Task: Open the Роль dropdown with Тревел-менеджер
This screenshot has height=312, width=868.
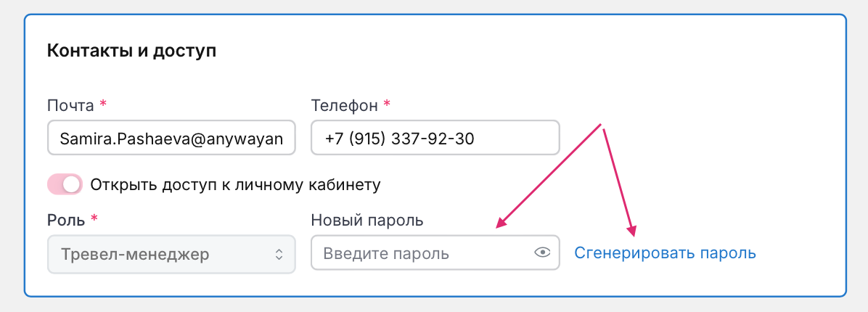Action: click(x=171, y=254)
